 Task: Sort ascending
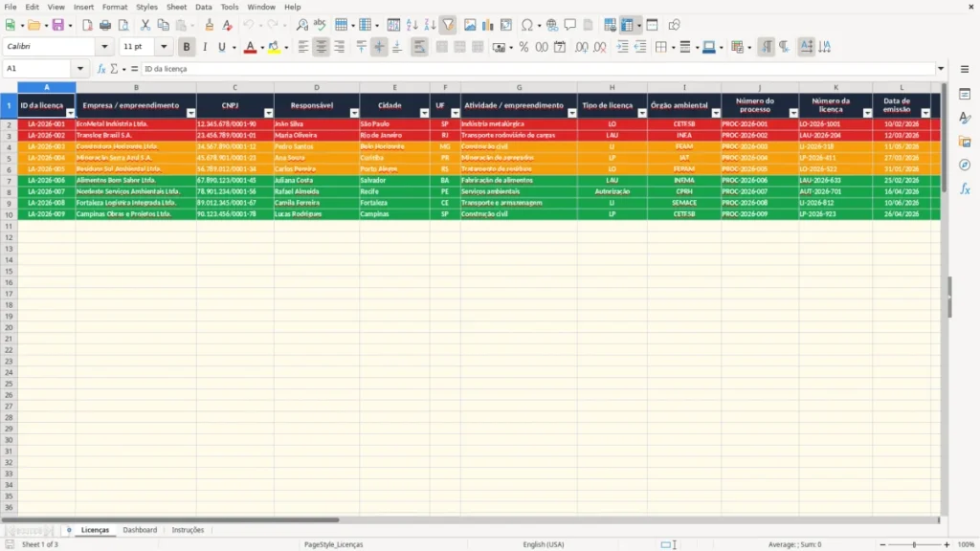point(412,25)
